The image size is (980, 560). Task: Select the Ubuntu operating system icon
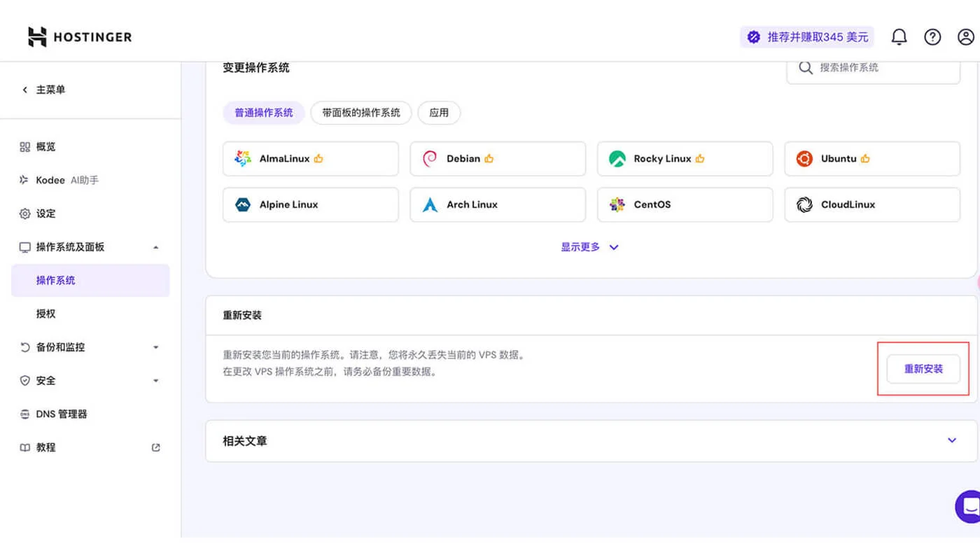coord(805,158)
